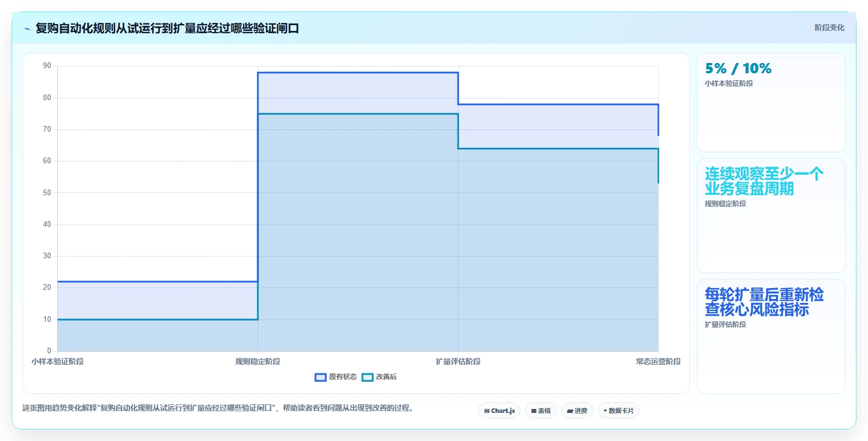Click the chart title 复购自动化规则从试运行到扩量应经过哪些验证闸口
The width and height of the screenshot is (868, 441).
coord(167,29)
